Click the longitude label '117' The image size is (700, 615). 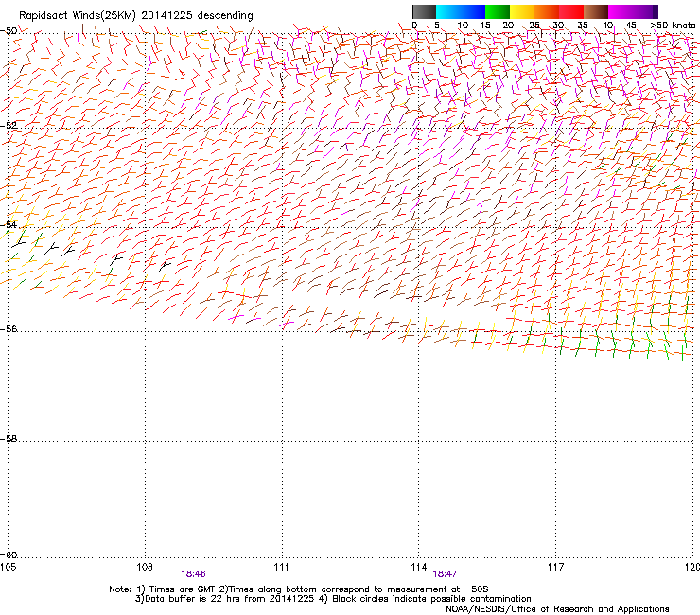[556, 567]
